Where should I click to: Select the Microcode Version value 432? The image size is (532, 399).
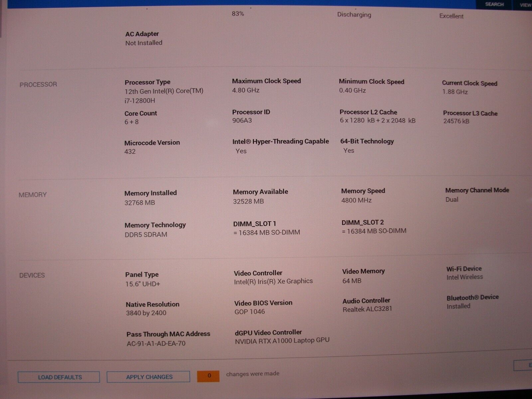click(130, 152)
